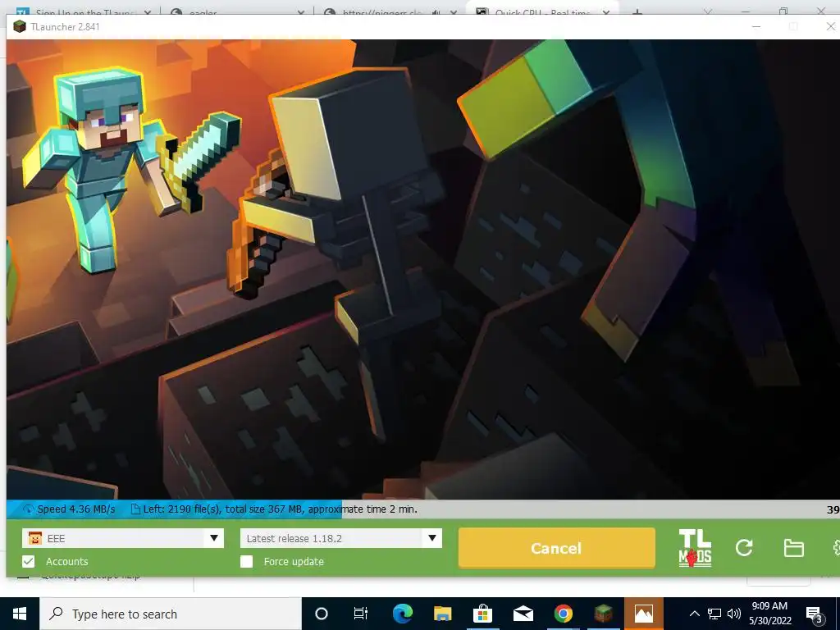
Task: Close the 'eagler' browser tab
Action: point(300,12)
